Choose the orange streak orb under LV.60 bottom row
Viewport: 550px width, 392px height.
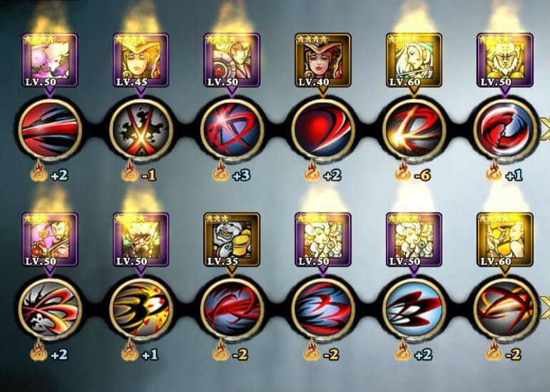[505, 309]
